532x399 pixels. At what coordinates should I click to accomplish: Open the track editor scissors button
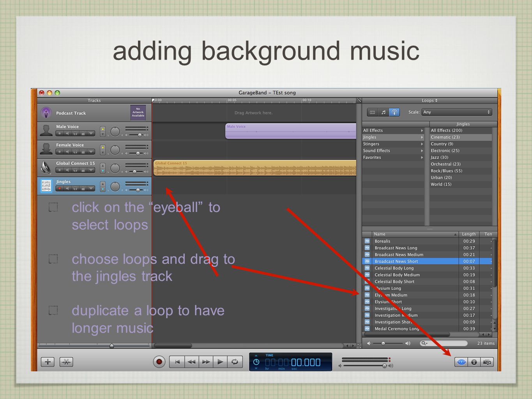point(66,362)
